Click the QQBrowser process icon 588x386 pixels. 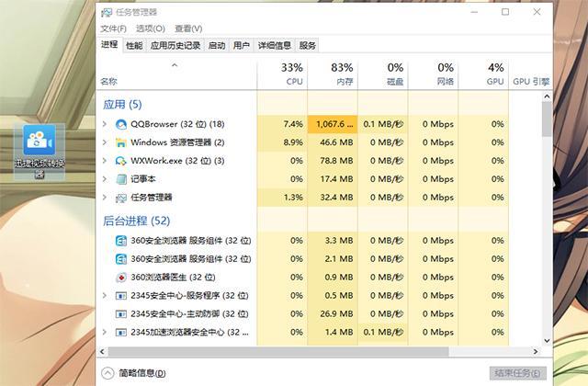tap(121, 124)
